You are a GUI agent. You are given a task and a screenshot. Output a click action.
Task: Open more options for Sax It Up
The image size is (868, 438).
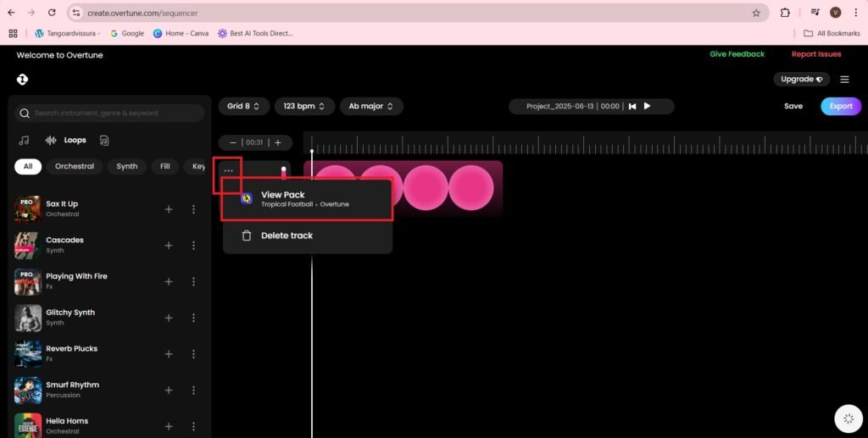[194, 209]
